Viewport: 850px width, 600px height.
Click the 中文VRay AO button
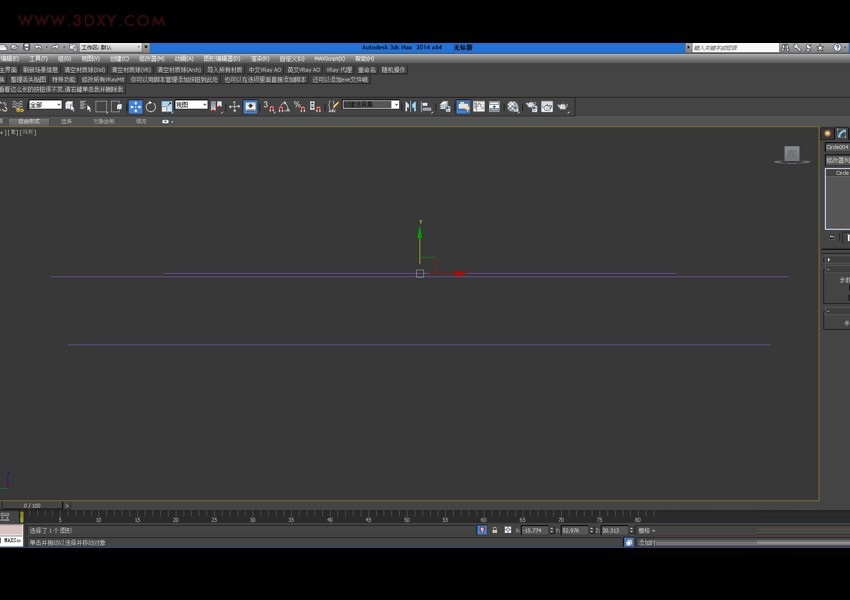pos(265,70)
